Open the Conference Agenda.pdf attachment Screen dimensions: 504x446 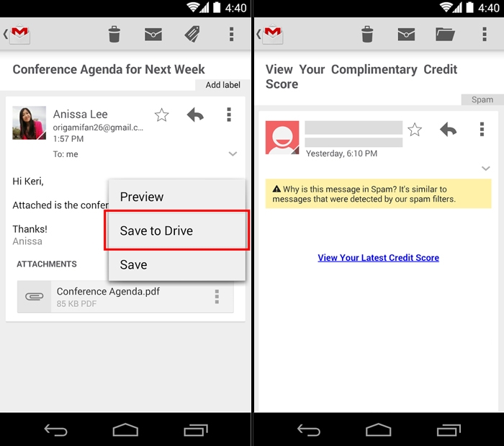click(125, 296)
